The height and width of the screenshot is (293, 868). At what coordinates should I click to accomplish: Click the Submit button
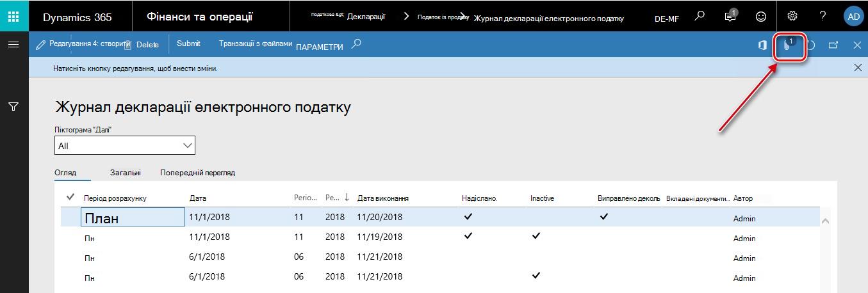click(188, 44)
